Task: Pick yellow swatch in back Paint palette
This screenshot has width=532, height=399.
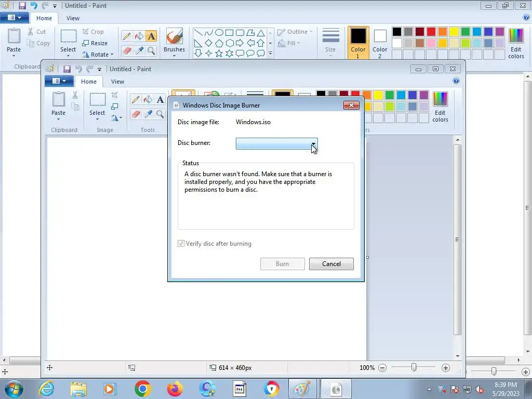Action: 454,32
